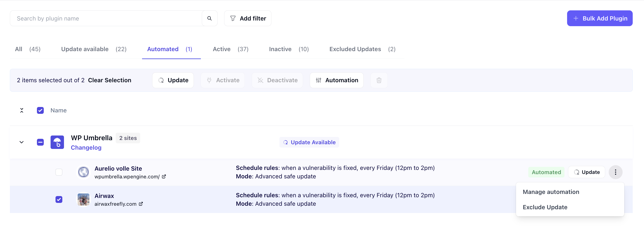
Task: Open the WP Umbrella Changelog link
Action: (x=86, y=148)
